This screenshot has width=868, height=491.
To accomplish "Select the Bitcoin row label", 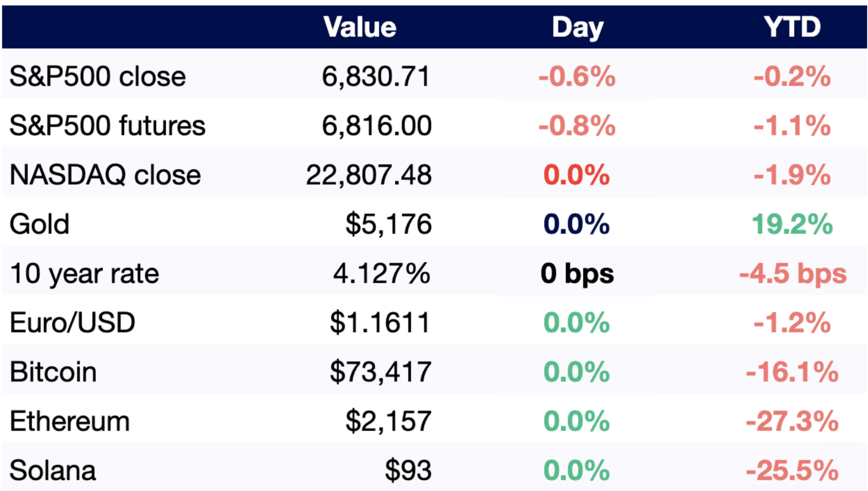I will (53, 372).
